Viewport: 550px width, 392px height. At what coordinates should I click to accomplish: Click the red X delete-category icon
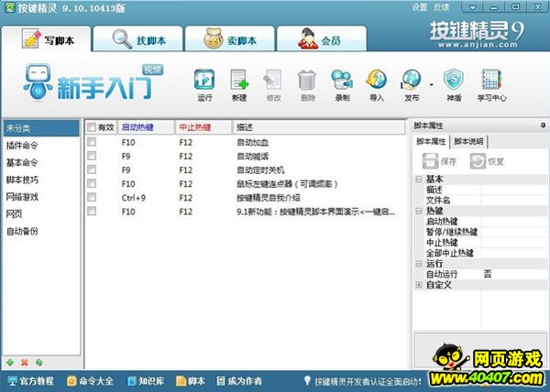pos(25,363)
